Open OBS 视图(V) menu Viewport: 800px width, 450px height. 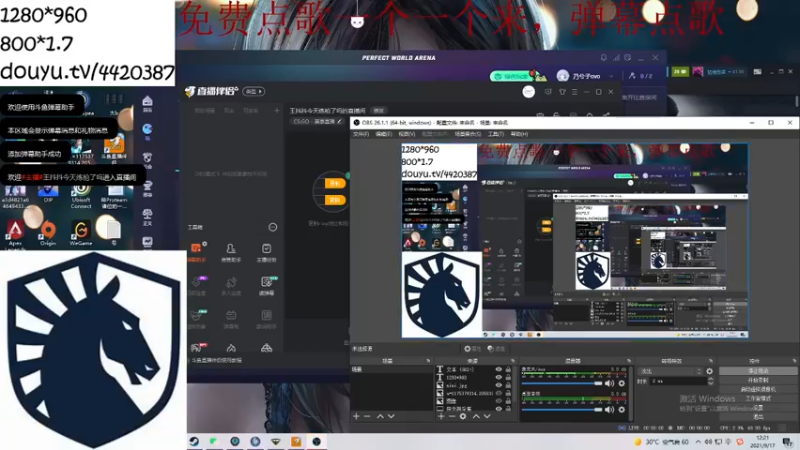pyautogui.click(x=407, y=134)
